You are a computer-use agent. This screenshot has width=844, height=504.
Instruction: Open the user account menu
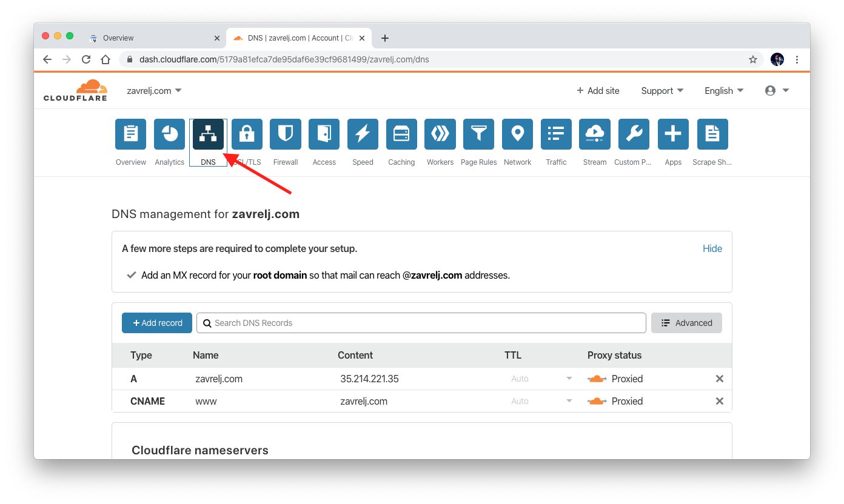tap(777, 91)
